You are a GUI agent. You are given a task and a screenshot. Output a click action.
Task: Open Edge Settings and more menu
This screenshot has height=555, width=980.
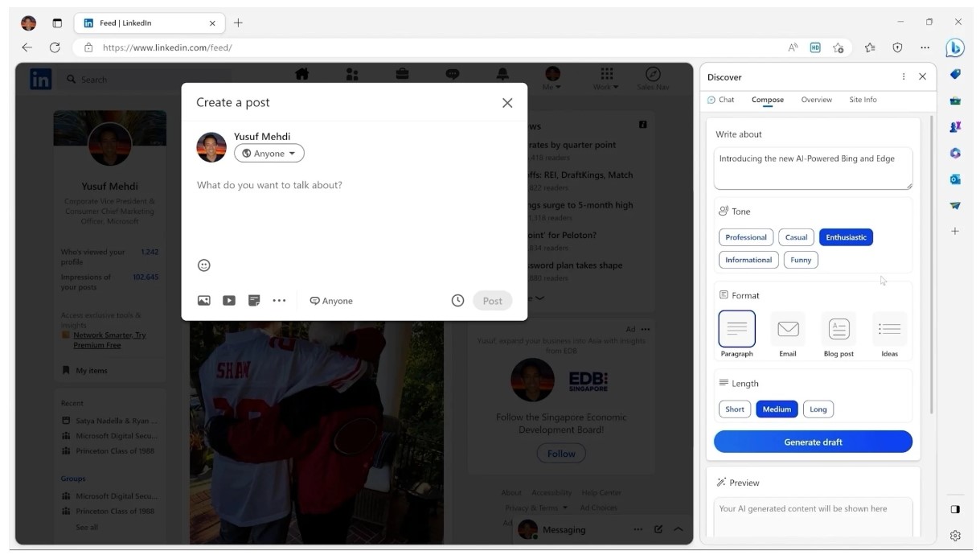click(925, 47)
